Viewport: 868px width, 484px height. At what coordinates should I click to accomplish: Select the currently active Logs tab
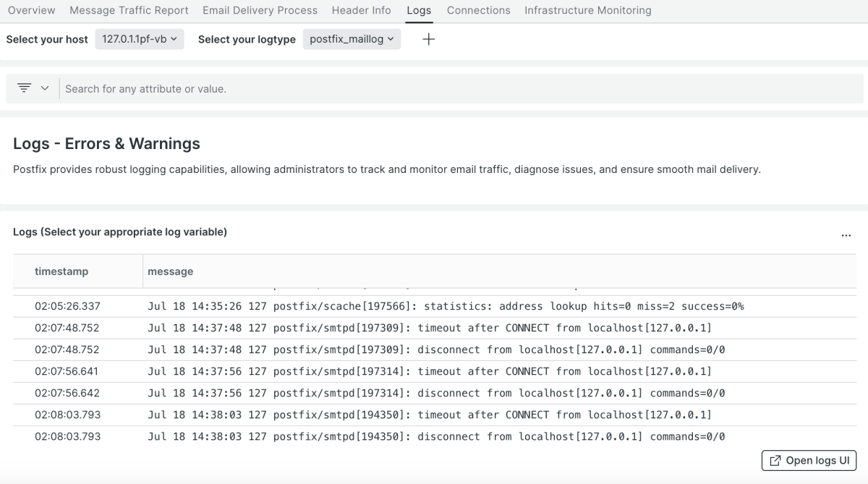(418, 10)
